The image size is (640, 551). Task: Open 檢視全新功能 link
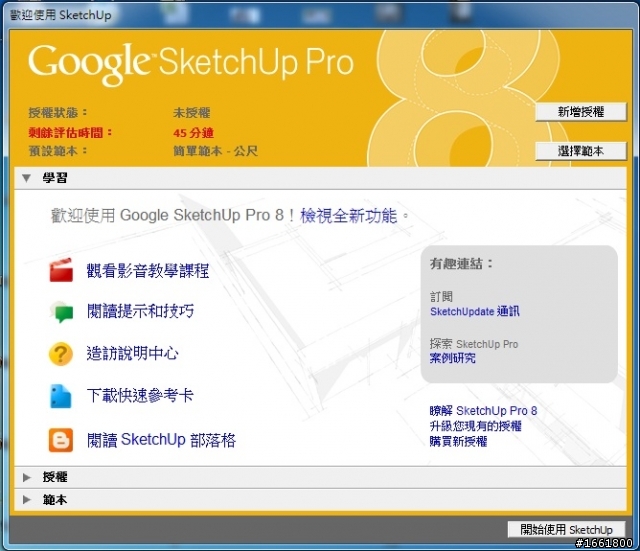349,216
